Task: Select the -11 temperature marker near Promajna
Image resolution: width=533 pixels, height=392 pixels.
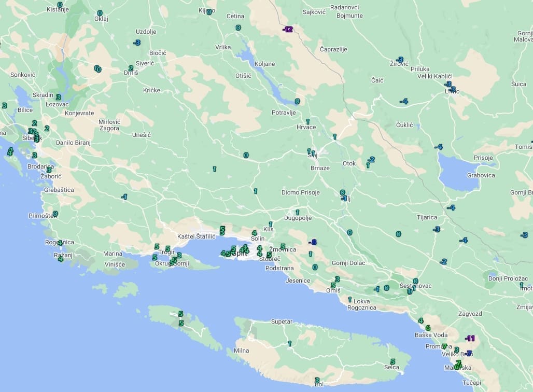Action: 470,339
